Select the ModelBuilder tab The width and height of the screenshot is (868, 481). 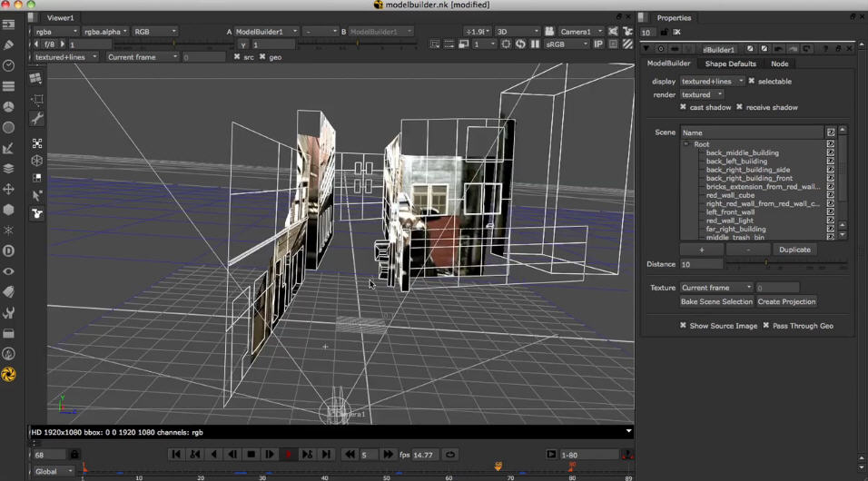[669, 64]
